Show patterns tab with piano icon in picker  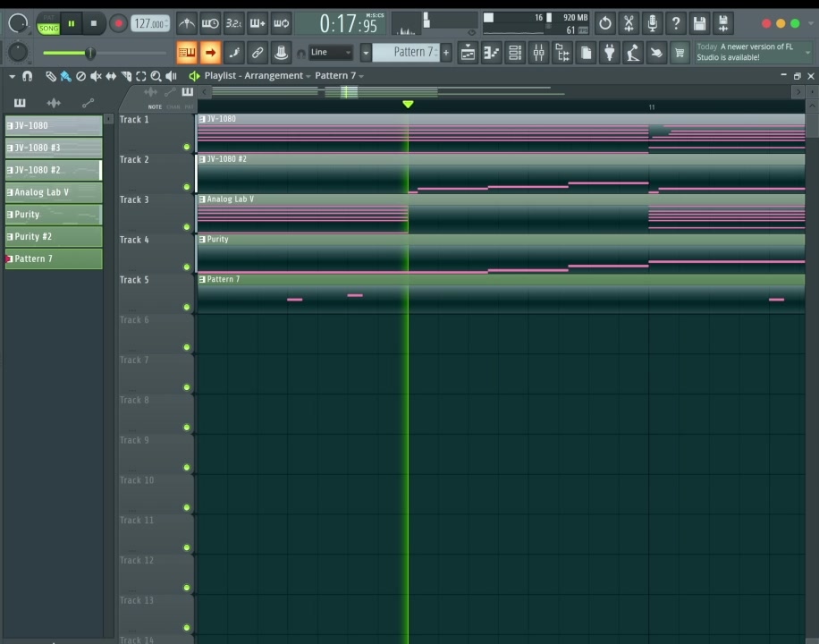click(x=20, y=103)
